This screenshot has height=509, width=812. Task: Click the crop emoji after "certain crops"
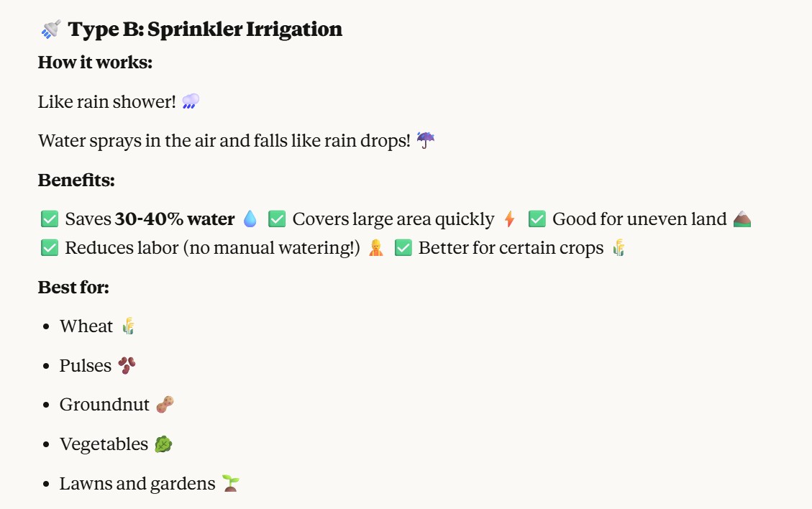click(619, 248)
